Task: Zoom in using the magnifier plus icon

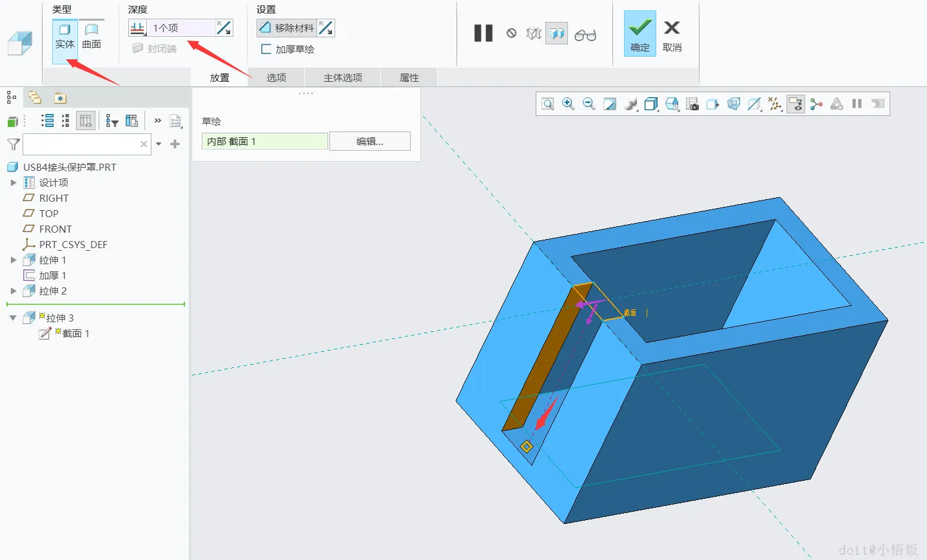Action: (x=569, y=104)
